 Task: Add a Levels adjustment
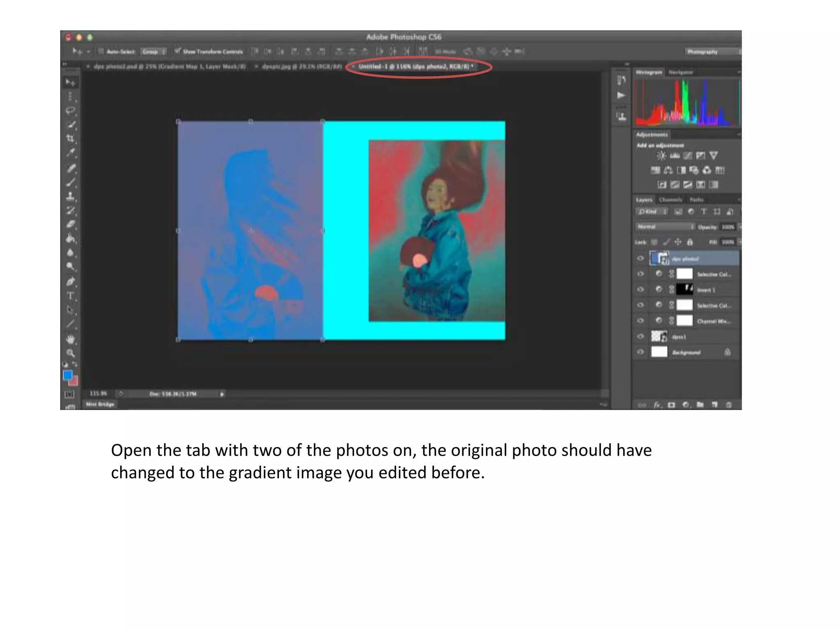coord(675,155)
